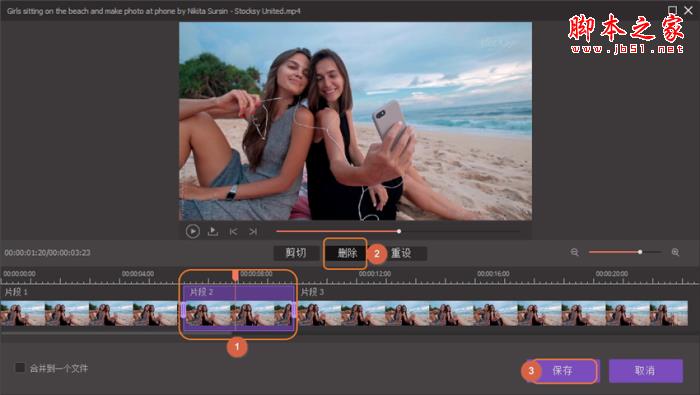Screen dimensions: 700x395
Task: Click the horizontal scrollbar under the filmstrip
Action: pos(117,333)
